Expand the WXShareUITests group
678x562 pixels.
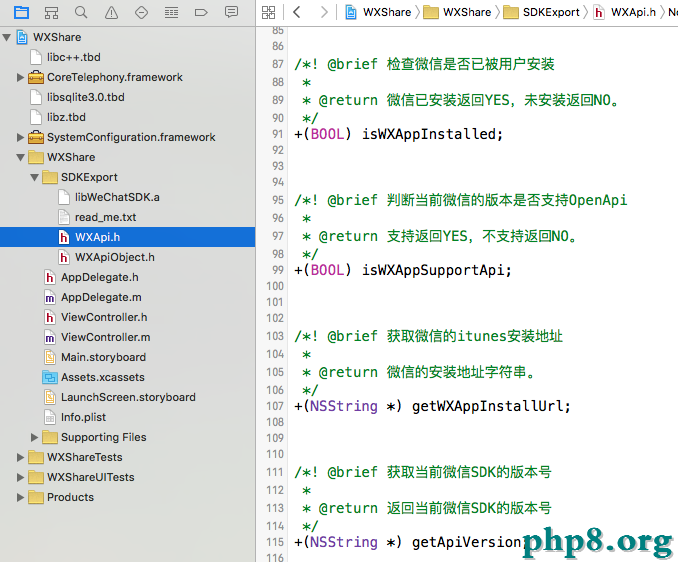[20, 477]
